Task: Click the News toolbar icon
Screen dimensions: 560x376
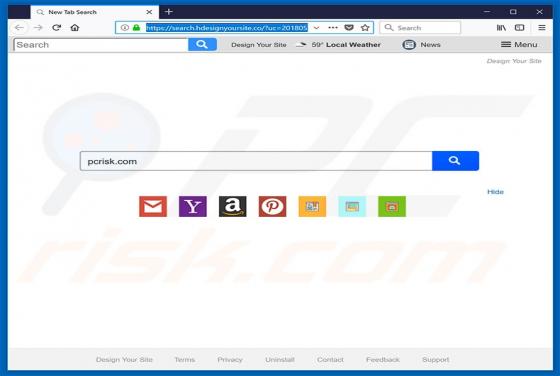Action: click(x=409, y=45)
